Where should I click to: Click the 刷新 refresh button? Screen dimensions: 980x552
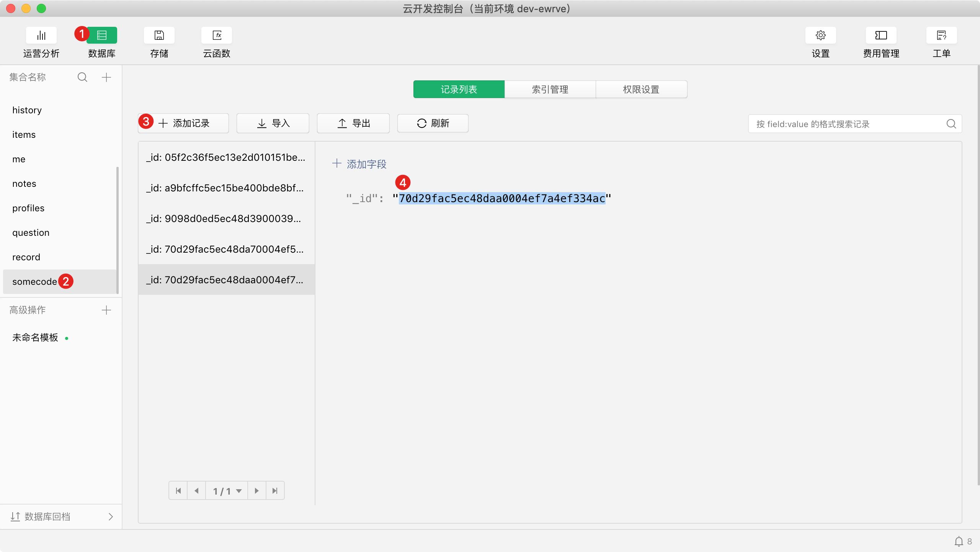433,123
